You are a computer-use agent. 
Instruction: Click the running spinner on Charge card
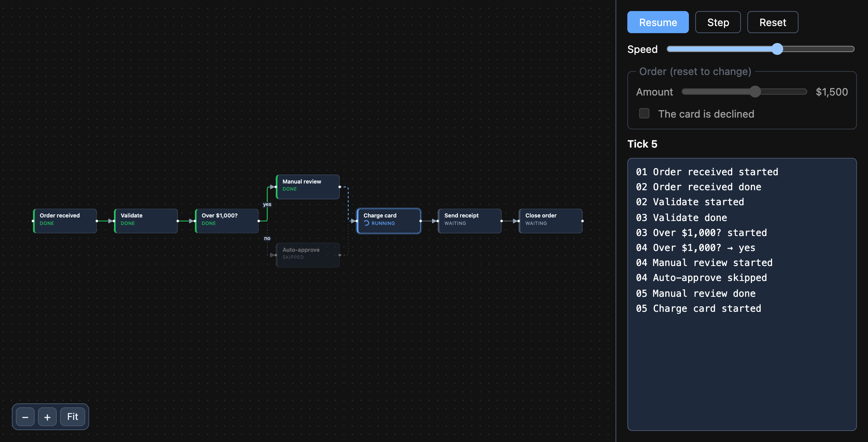click(x=367, y=223)
